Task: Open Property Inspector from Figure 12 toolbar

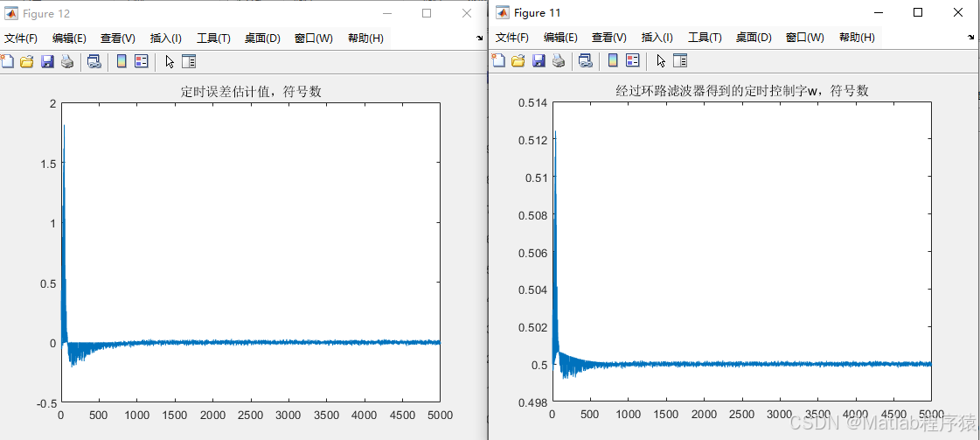Action: pyautogui.click(x=188, y=61)
